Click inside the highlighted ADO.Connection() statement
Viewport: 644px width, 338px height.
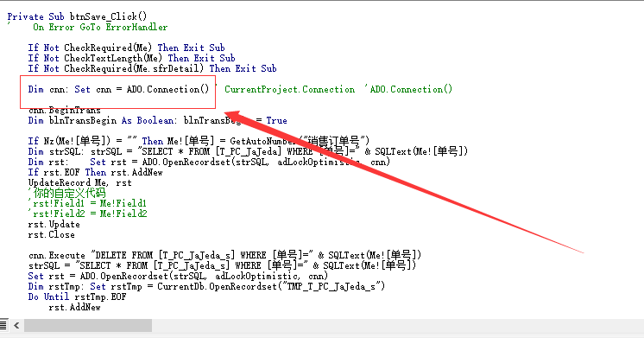pos(118,89)
